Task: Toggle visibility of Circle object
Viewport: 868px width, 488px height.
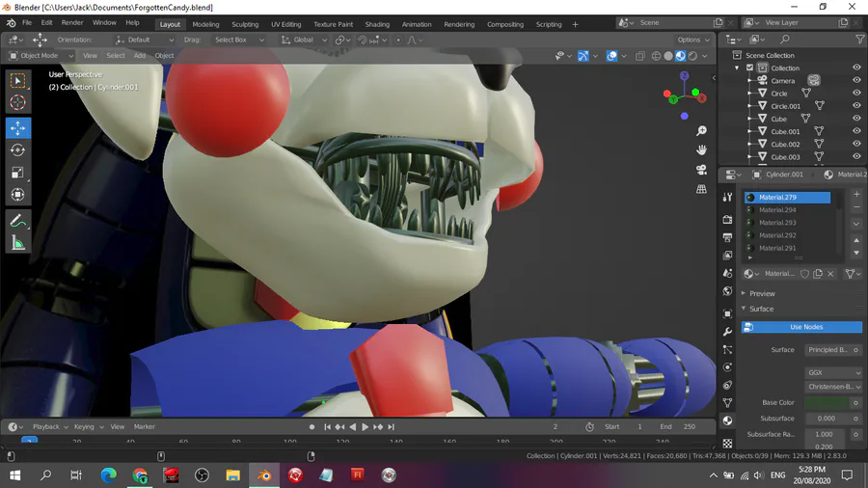Action: [x=856, y=94]
